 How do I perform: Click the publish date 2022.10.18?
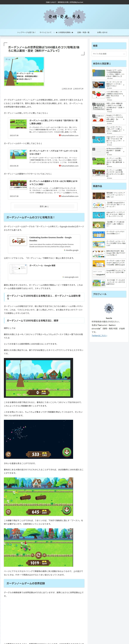[67, 89]
